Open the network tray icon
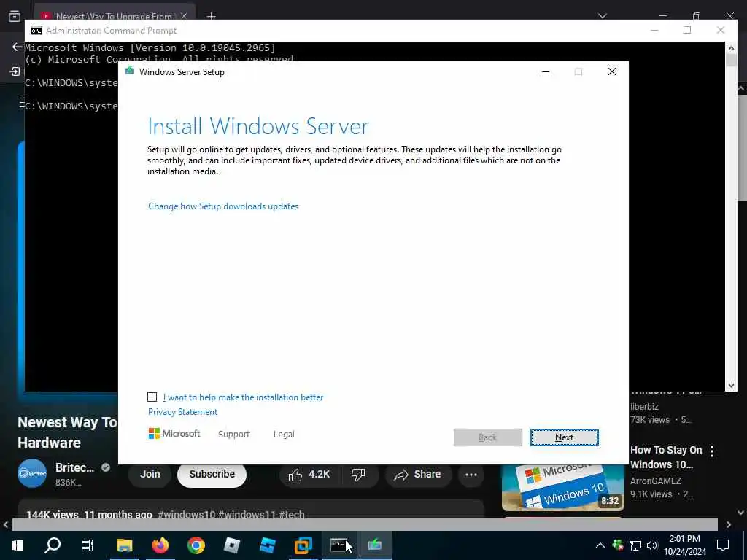This screenshot has height=560, width=747. [x=635, y=545]
